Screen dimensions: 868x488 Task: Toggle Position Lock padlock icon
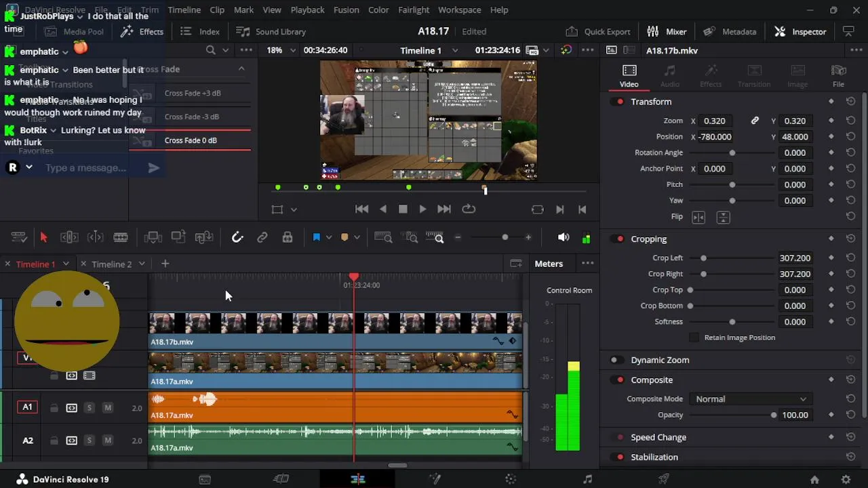click(x=288, y=237)
